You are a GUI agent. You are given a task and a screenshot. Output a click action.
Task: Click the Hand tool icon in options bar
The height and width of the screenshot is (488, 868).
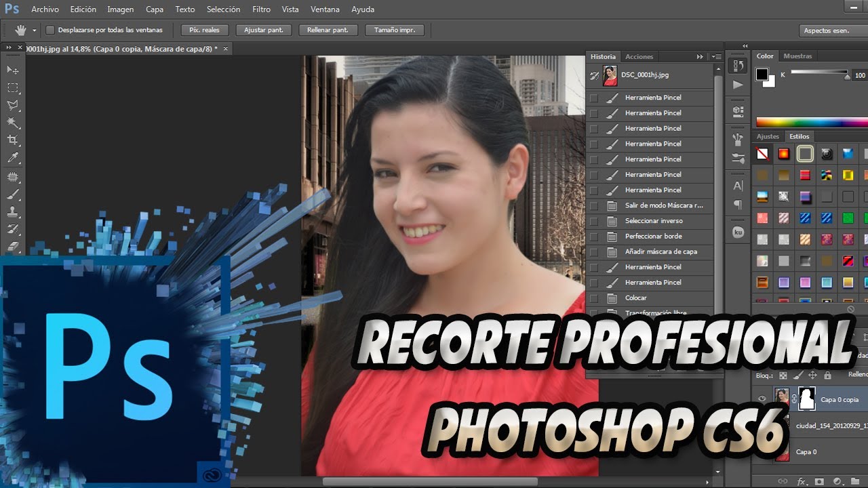(x=20, y=30)
